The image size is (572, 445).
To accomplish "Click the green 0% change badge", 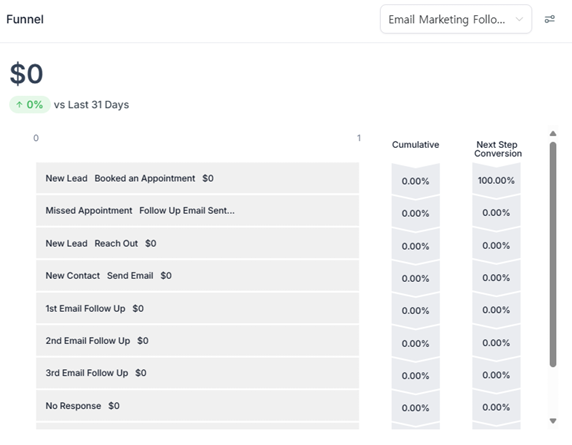I will pos(30,105).
